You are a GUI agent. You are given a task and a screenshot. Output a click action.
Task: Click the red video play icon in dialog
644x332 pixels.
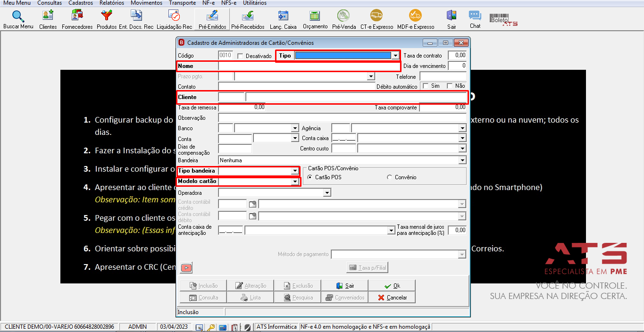coord(186,268)
